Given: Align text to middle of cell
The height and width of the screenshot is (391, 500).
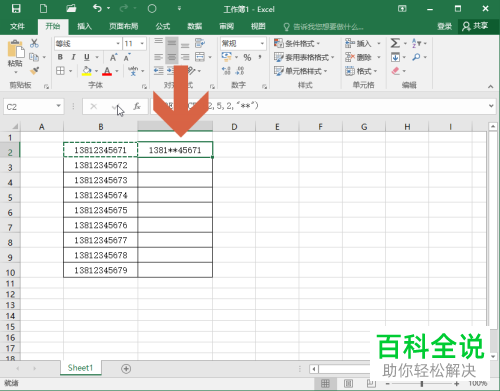Looking at the screenshot, I should coord(172,43).
